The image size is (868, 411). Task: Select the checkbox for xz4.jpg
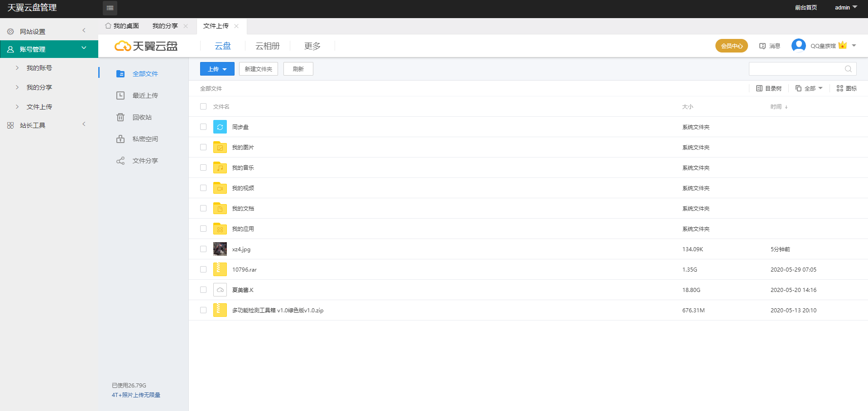click(x=203, y=249)
